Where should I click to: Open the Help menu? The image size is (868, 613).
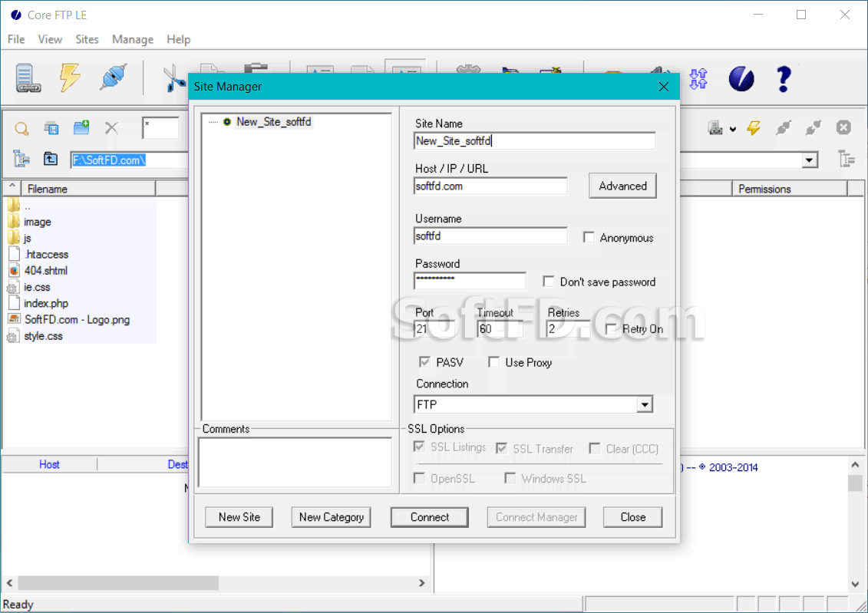click(x=178, y=39)
